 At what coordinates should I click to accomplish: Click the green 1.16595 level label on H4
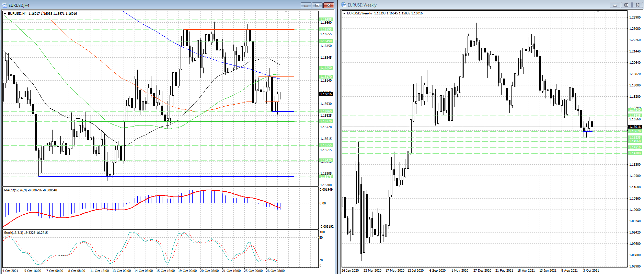326,29
